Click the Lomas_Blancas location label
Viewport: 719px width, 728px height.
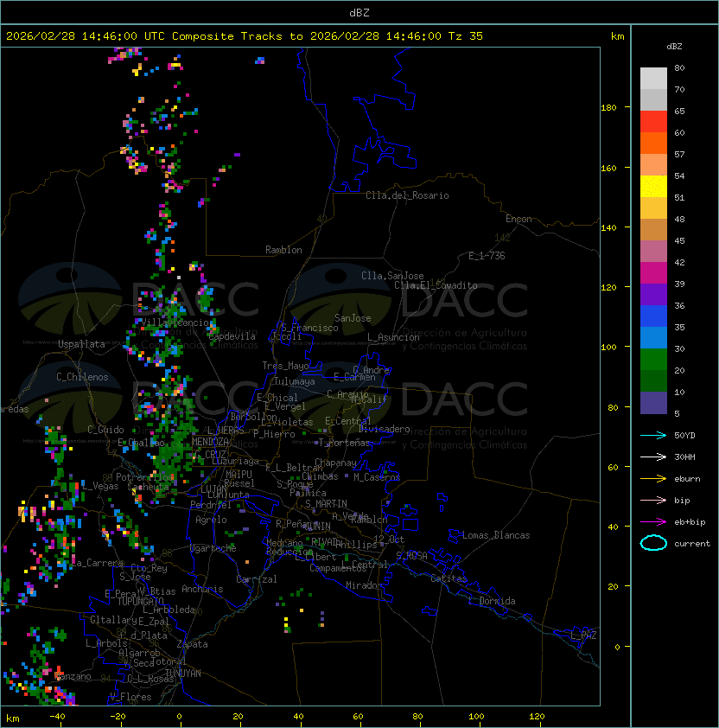coord(496,535)
